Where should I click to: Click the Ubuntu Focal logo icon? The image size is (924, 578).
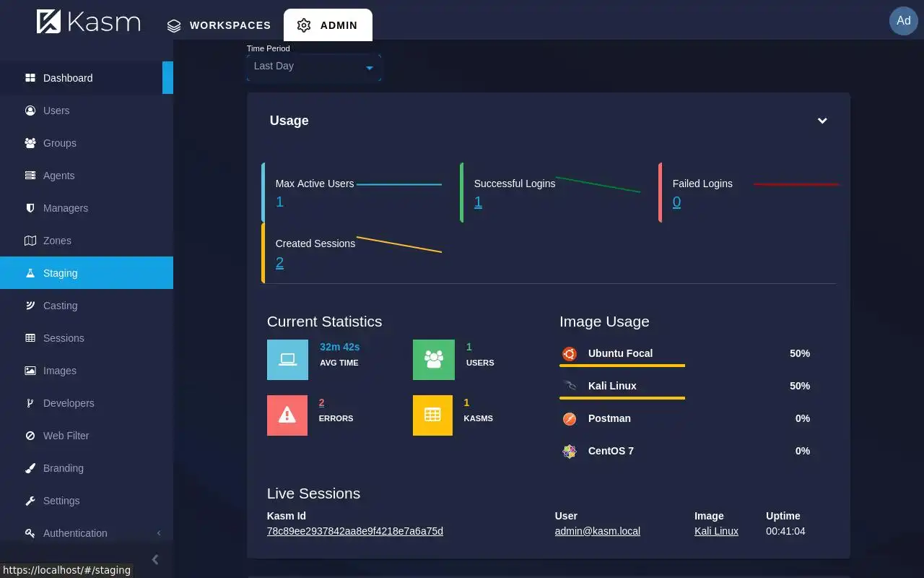[570, 353]
